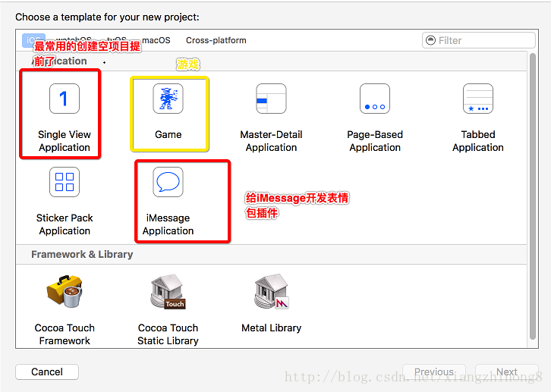This screenshot has height=392, width=551.
Task: Select the Cocoa Touch Static Library icon
Action: pyautogui.click(x=168, y=291)
